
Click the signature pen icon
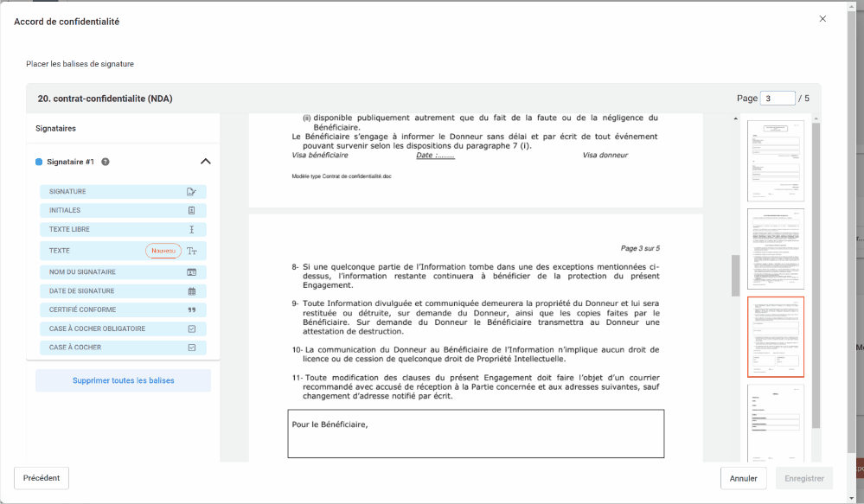(x=191, y=192)
